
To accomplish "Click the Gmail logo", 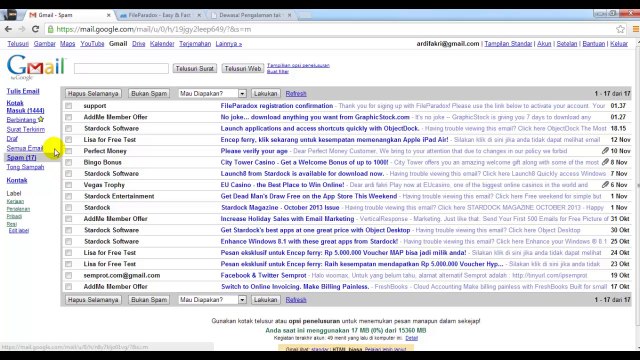I will point(36,68).
